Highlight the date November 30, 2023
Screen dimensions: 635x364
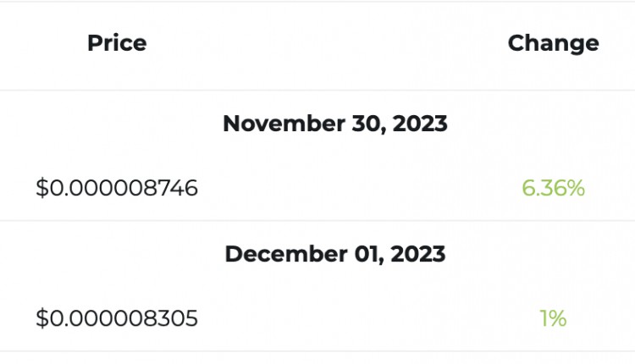point(335,124)
